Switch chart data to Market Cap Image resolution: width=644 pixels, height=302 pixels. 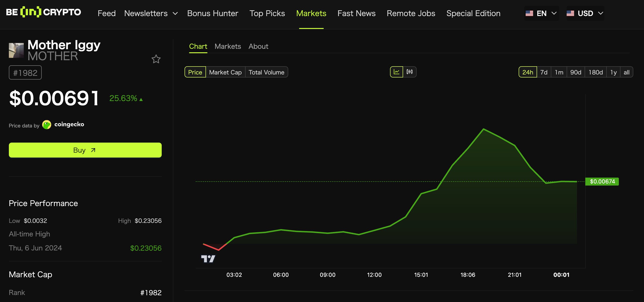click(x=225, y=72)
